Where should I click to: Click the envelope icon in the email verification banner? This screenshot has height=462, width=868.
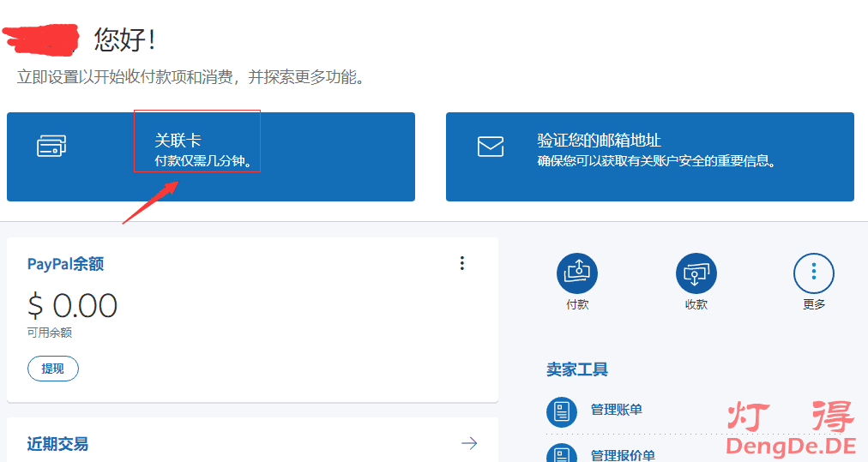(491, 147)
